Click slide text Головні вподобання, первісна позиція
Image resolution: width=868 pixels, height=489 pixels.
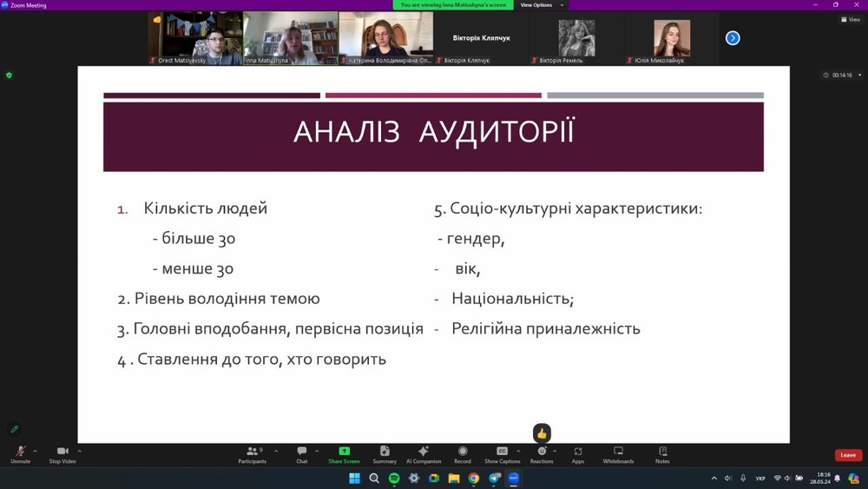coord(279,329)
